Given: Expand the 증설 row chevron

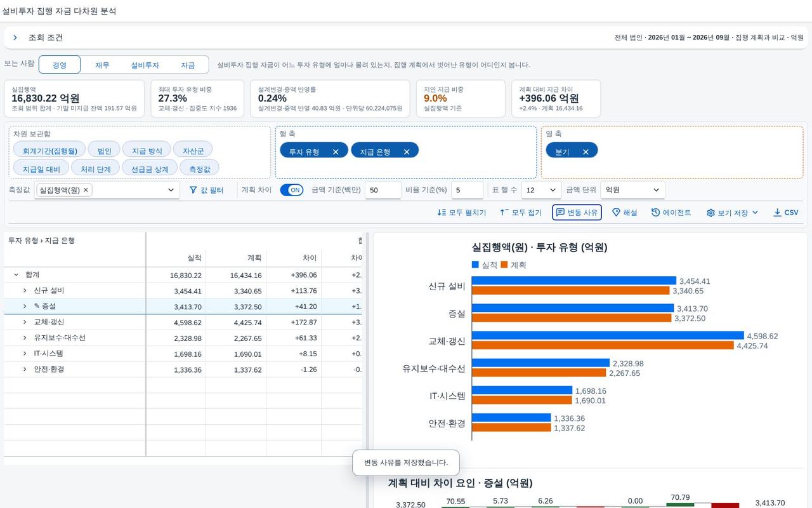Looking at the screenshot, I should tap(25, 307).
